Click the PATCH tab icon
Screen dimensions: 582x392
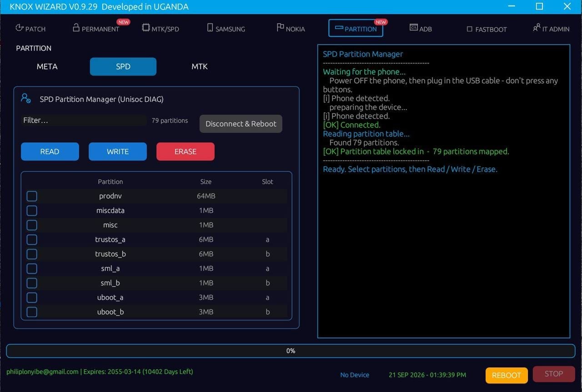[x=19, y=28]
